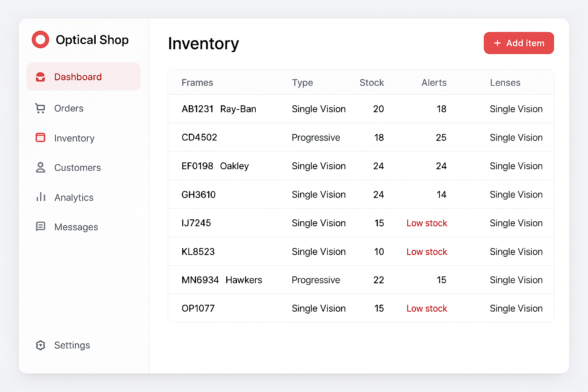Select Inventory from the navigation menu

click(74, 138)
